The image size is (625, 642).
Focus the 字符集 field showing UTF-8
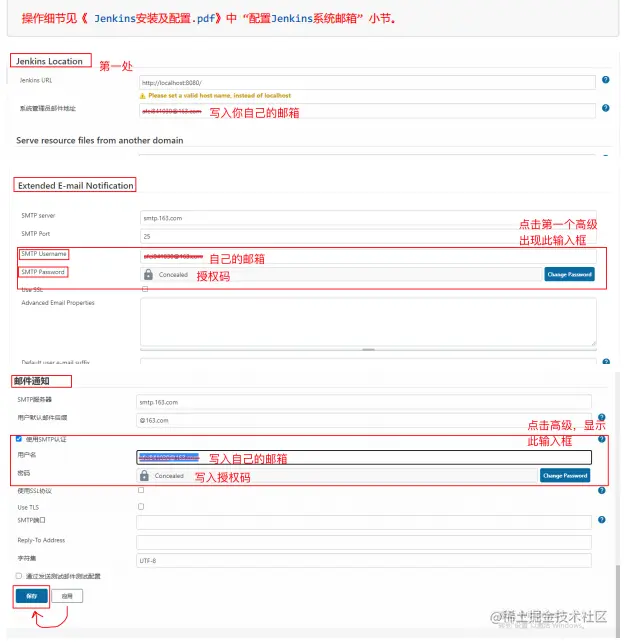tap(364, 561)
